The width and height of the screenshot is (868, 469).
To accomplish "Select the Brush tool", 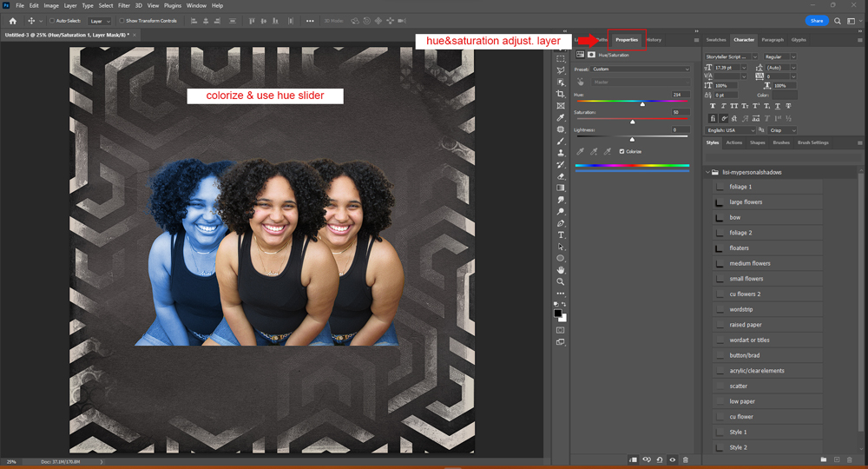I will tap(560, 142).
